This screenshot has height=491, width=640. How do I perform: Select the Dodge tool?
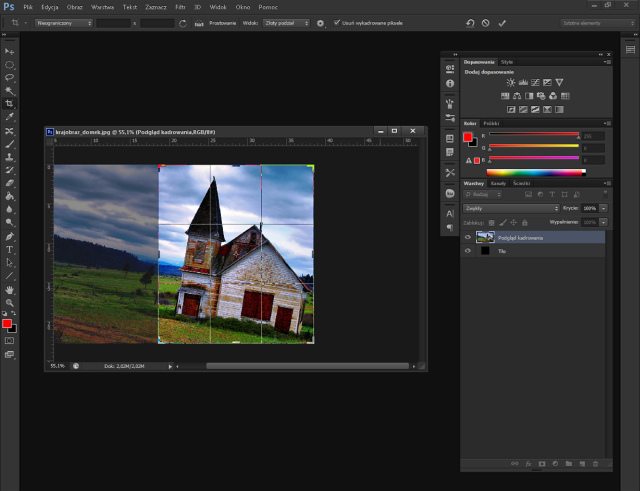coord(9,222)
